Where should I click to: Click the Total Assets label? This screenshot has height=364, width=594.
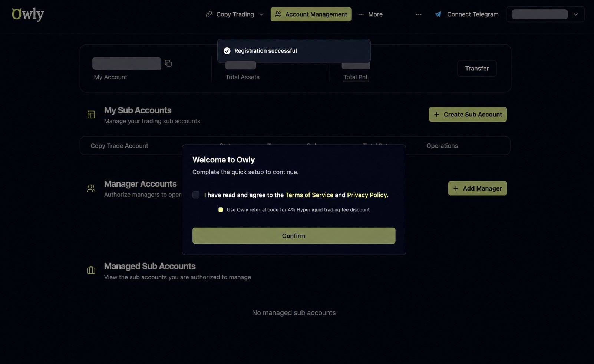pyautogui.click(x=242, y=77)
